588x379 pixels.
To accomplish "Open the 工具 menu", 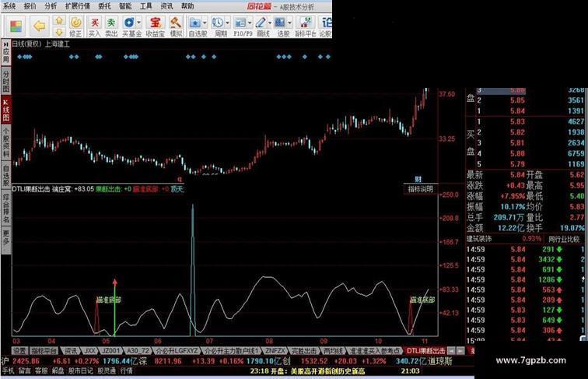I will 146,6.
